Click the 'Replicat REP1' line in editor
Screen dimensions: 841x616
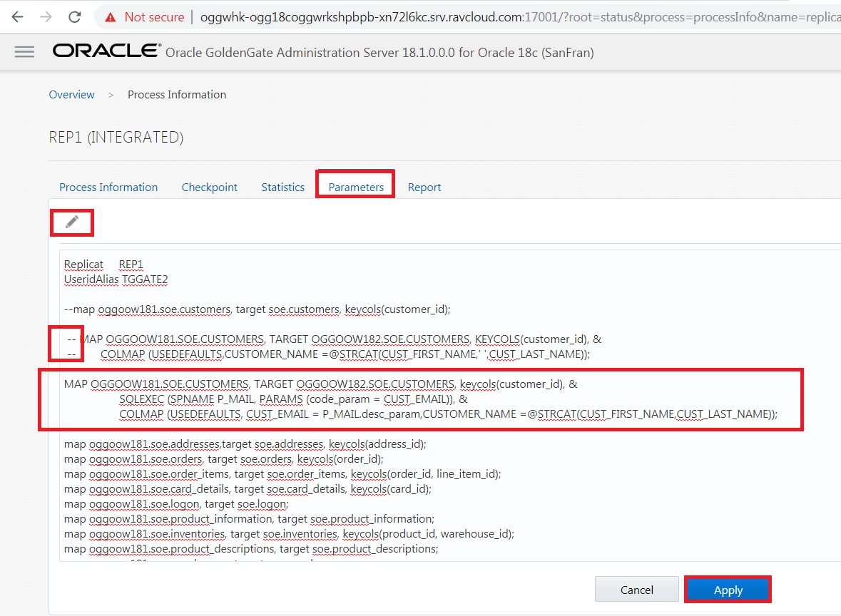tap(103, 265)
